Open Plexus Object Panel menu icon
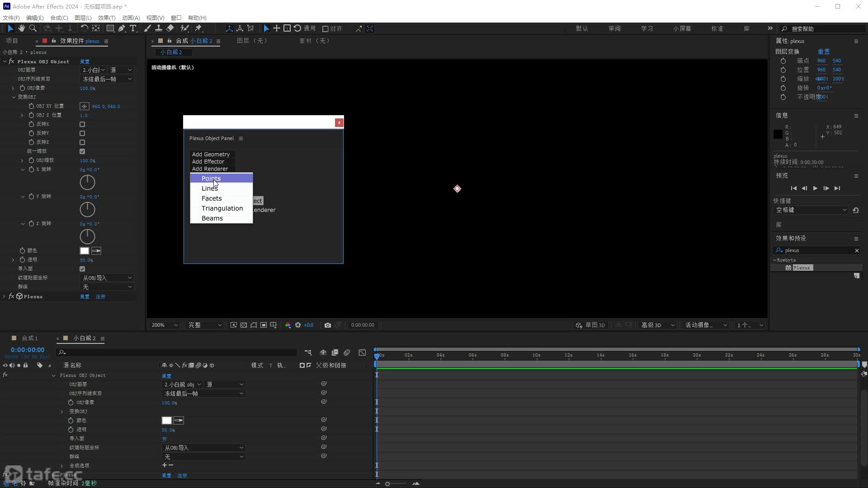The height and width of the screenshot is (488, 868). tap(241, 138)
